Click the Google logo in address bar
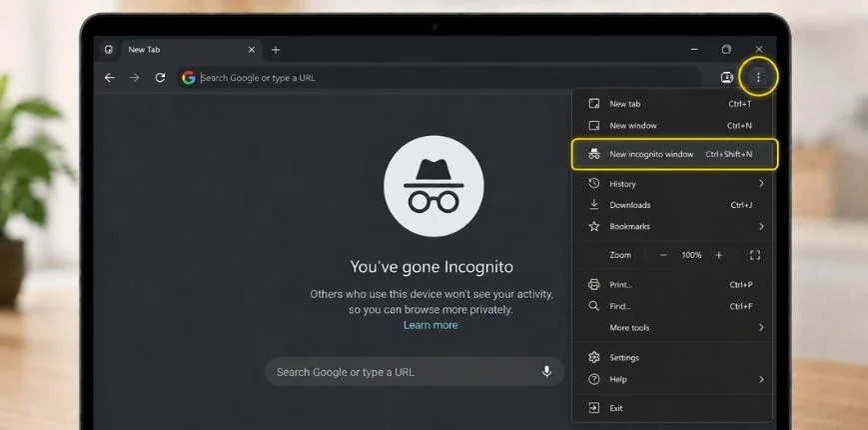 click(x=189, y=78)
